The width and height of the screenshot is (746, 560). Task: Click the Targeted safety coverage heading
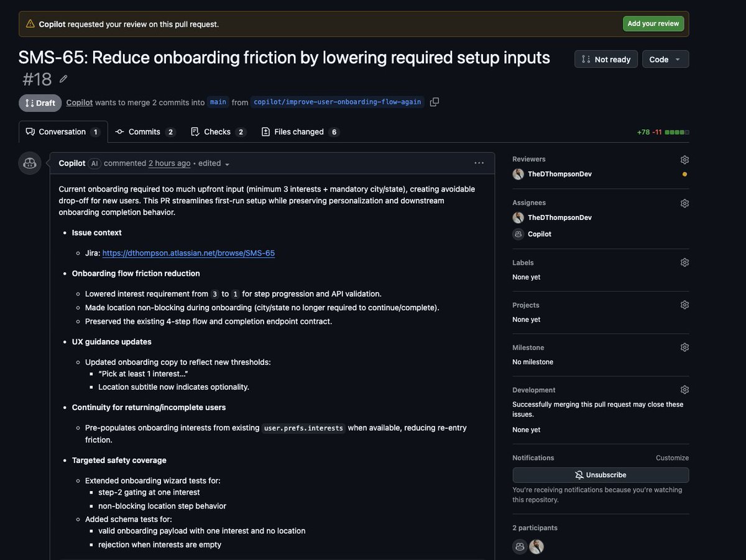(x=119, y=461)
